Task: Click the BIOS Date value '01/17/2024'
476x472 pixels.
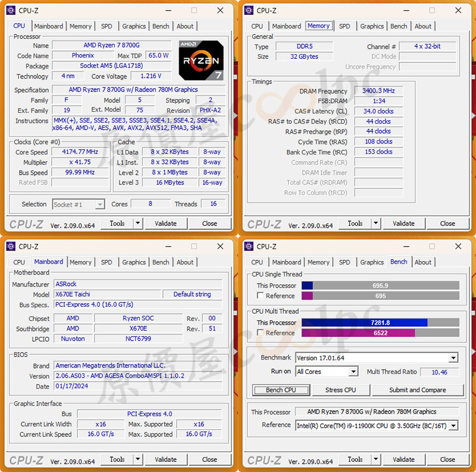Action: [138, 386]
